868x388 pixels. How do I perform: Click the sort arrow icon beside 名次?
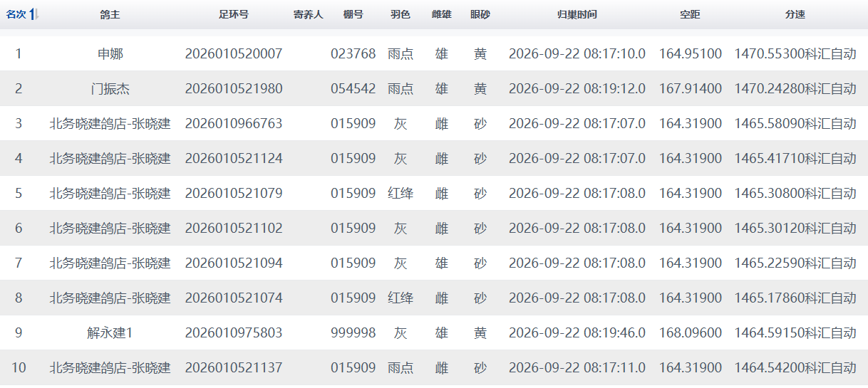point(33,14)
